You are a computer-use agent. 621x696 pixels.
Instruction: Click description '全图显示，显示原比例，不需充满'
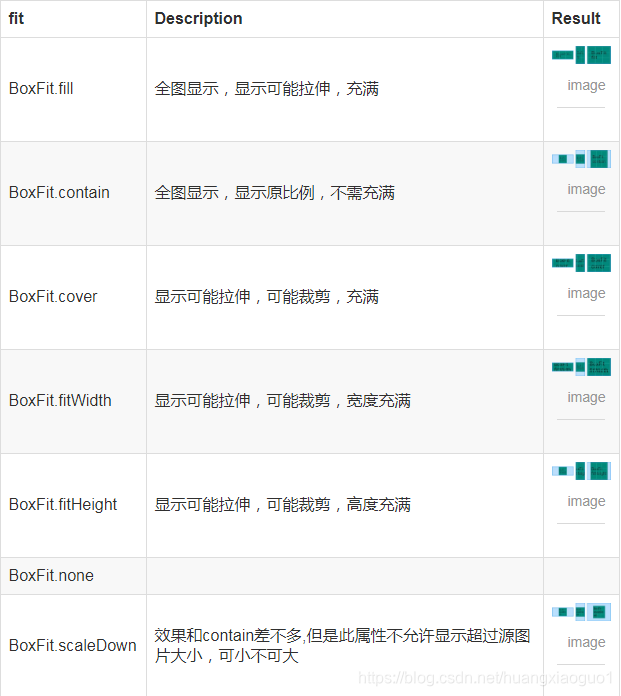tap(274, 193)
